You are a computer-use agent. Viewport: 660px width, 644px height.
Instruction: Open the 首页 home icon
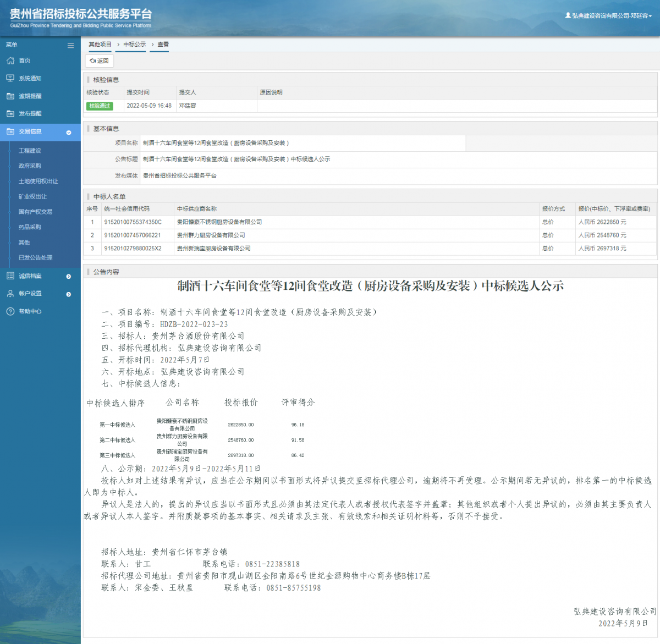[x=10, y=60]
